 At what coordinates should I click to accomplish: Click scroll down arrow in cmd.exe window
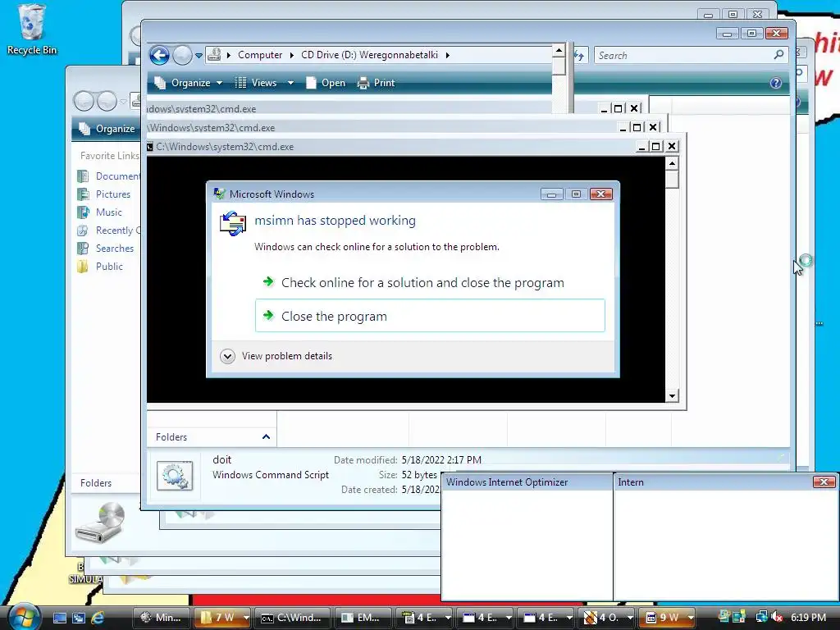[x=672, y=396]
